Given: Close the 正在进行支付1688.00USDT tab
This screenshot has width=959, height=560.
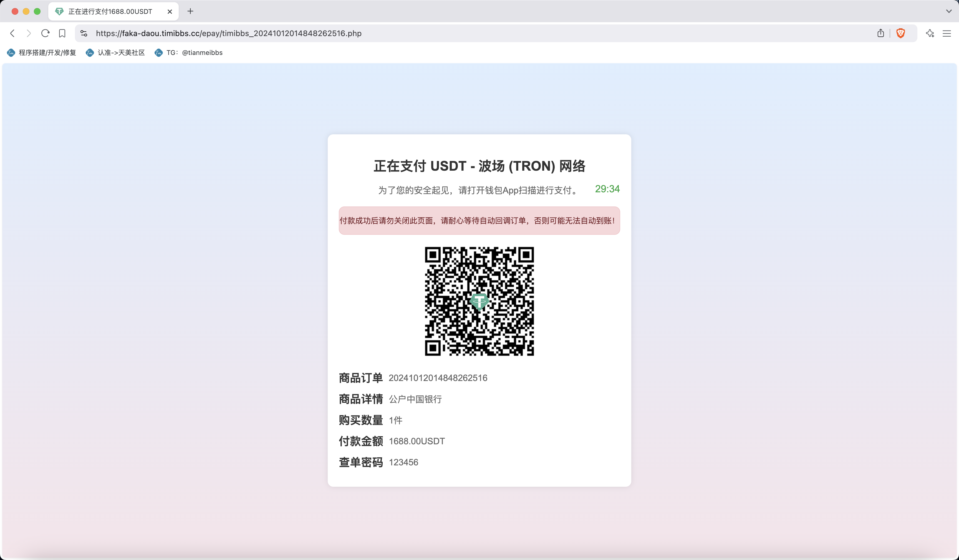Looking at the screenshot, I should point(170,12).
